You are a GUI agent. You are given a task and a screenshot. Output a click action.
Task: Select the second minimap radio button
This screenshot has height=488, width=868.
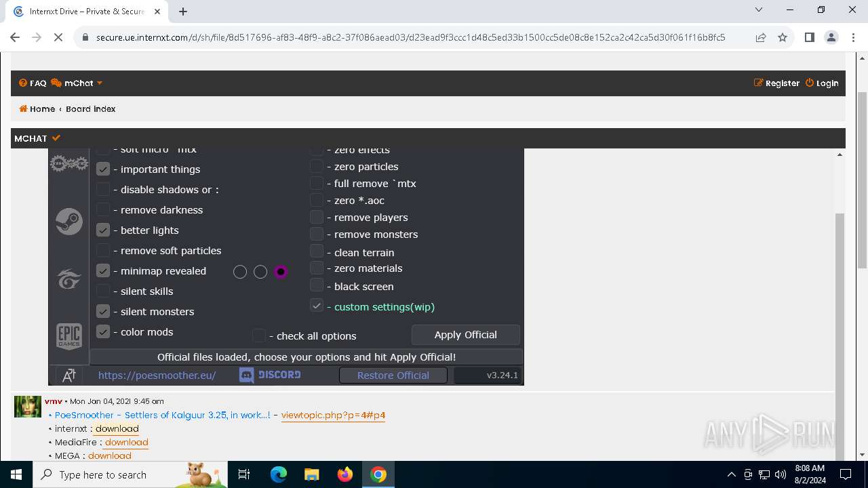click(x=260, y=272)
